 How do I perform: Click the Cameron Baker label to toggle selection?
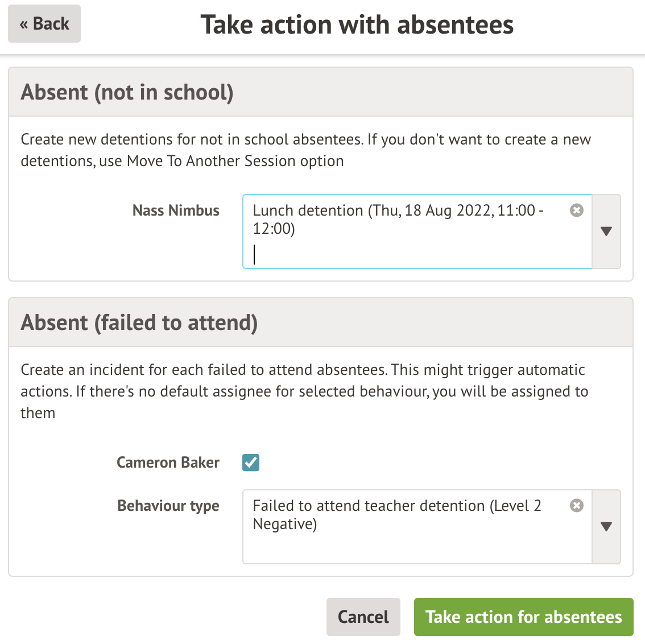(x=168, y=463)
